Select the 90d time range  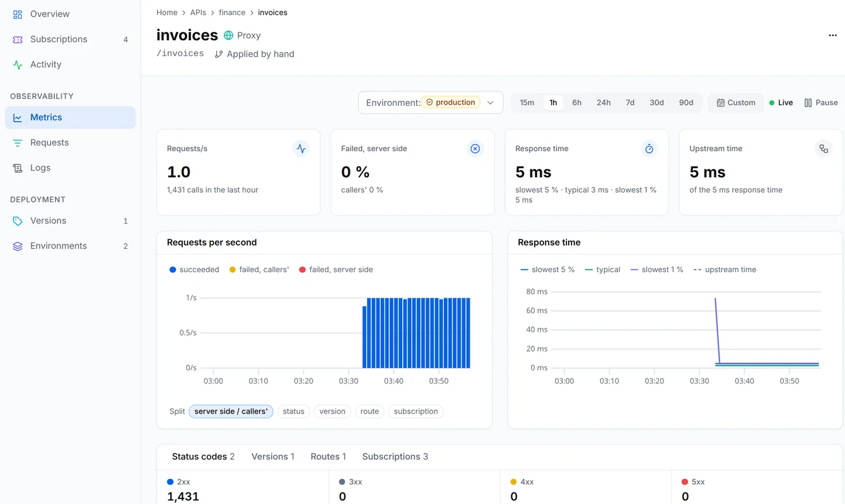pos(686,103)
